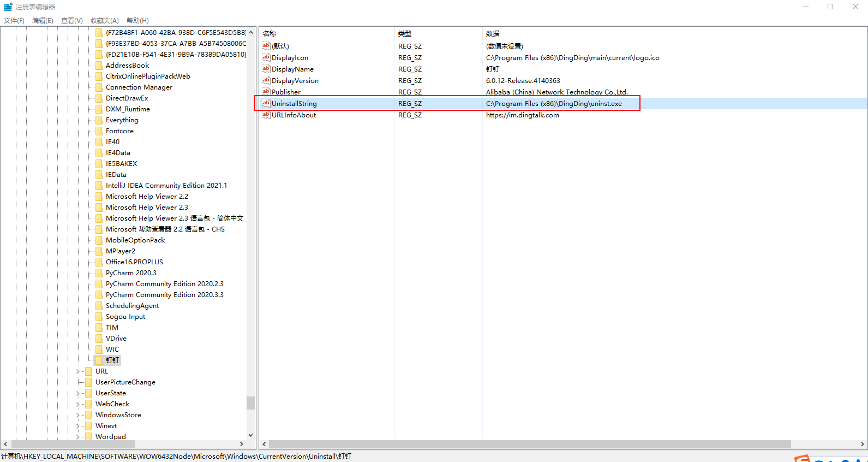Click the 6.0.12-Release.4140363 version data

pyautogui.click(x=523, y=80)
